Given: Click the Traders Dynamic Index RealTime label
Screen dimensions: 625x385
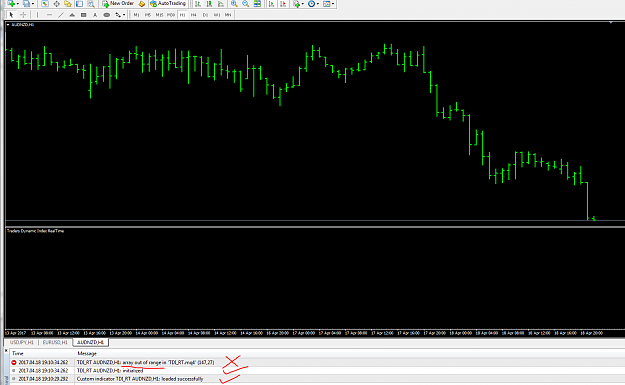Looking at the screenshot, I should 35,231.
